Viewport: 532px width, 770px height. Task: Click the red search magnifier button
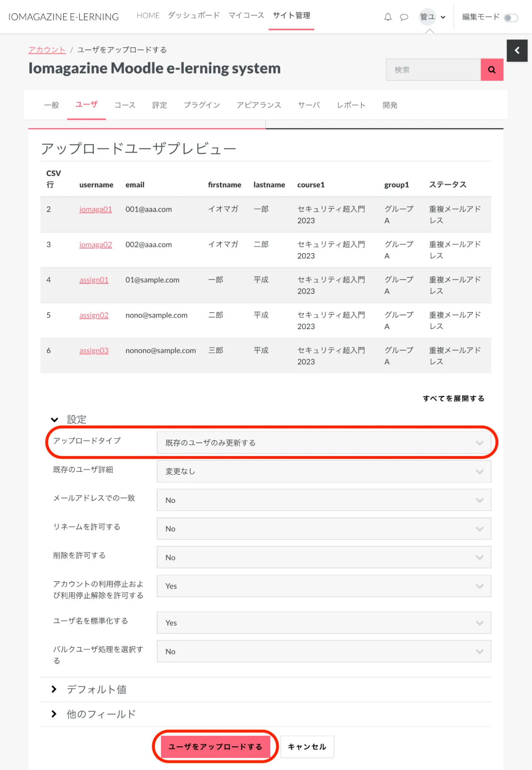[x=492, y=70]
